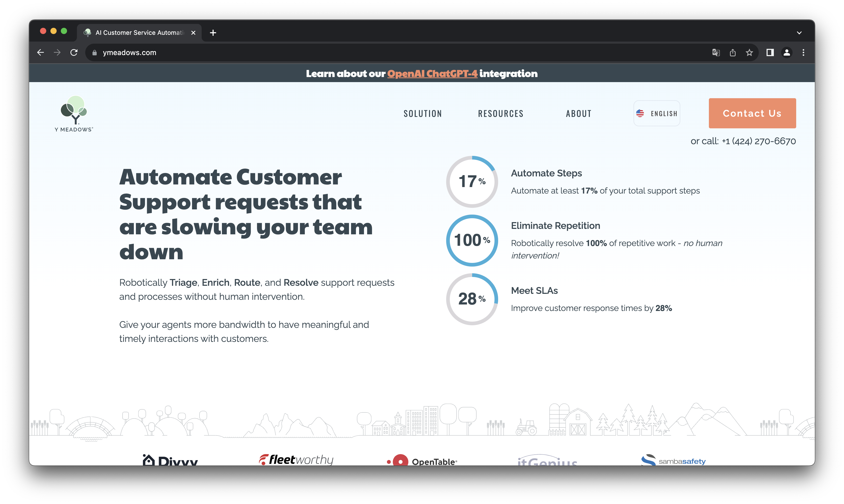Open a new browser tab
Image resolution: width=844 pixels, height=504 pixels.
[213, 33]
